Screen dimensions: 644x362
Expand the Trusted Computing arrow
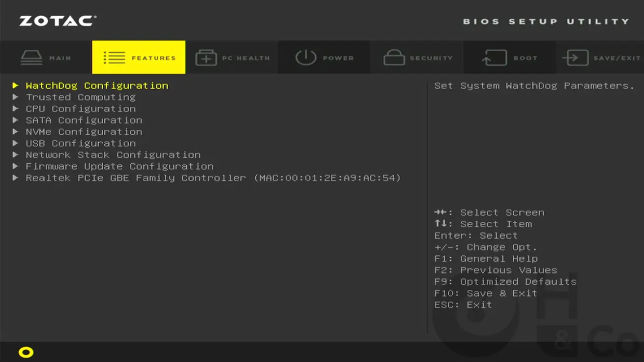(16, 97)
